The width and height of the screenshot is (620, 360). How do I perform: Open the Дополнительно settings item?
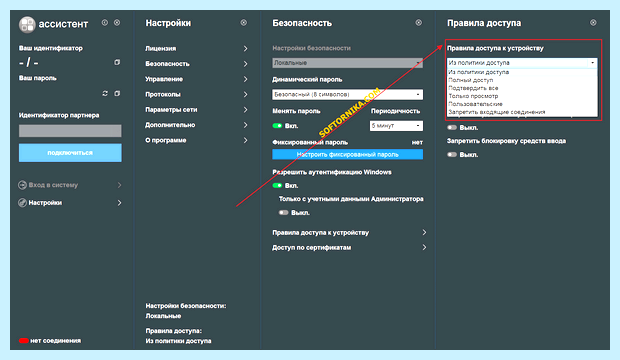click(197, 125)
